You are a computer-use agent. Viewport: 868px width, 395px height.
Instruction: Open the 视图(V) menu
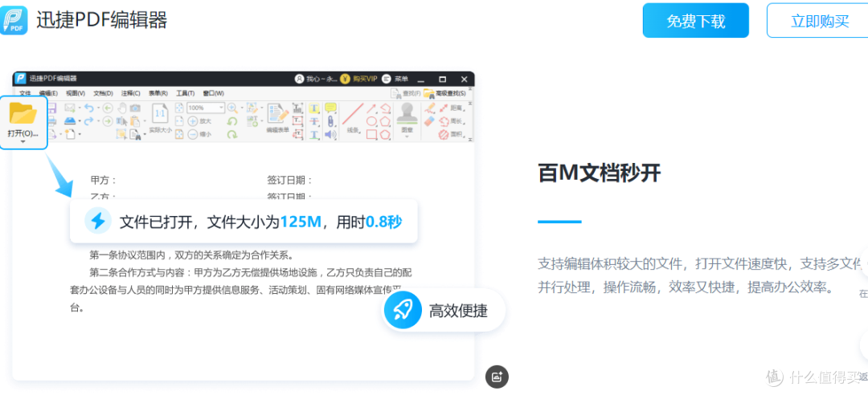76,93
